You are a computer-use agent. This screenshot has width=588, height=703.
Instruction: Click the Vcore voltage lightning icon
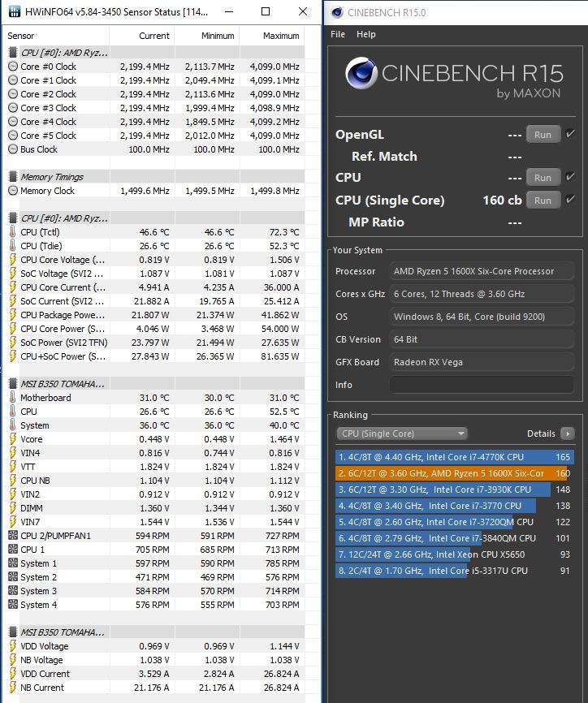click(13, 439)
